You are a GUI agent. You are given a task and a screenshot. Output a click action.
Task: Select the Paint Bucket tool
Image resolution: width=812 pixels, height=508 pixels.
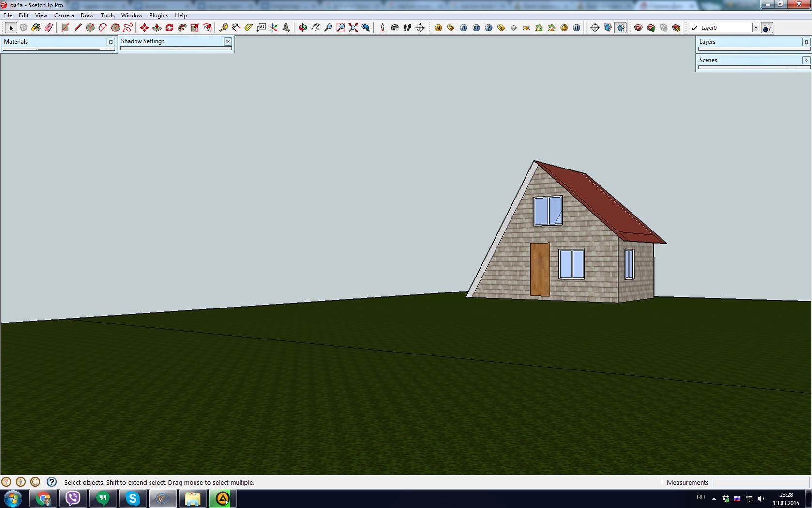(x=36, y=28)
